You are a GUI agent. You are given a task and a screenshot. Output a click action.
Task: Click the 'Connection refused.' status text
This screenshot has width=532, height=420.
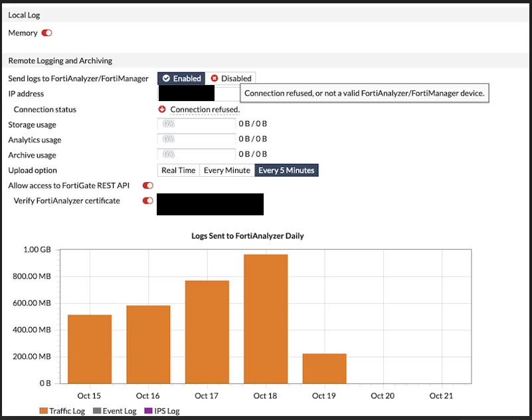pyautogui.click(x=205, y=110)
